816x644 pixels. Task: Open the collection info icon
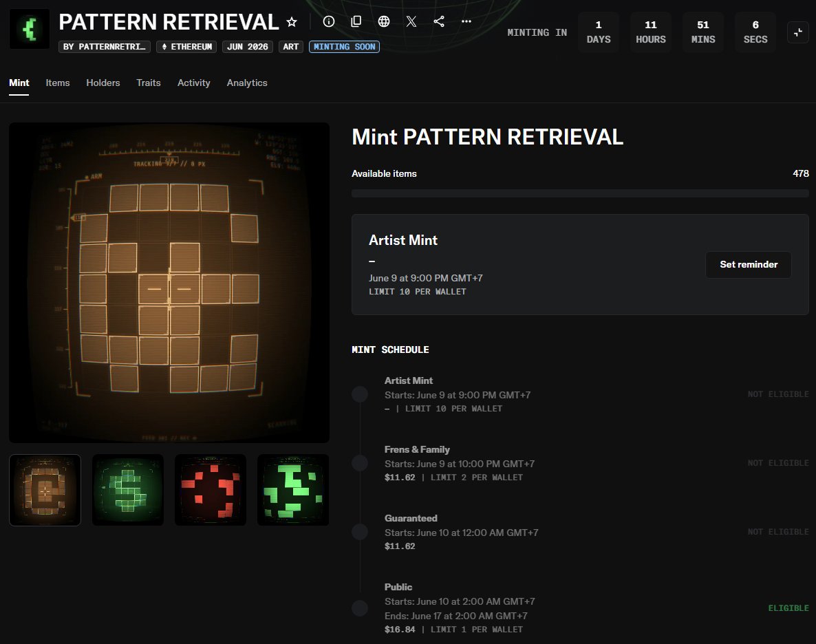(x=329, y=21)
